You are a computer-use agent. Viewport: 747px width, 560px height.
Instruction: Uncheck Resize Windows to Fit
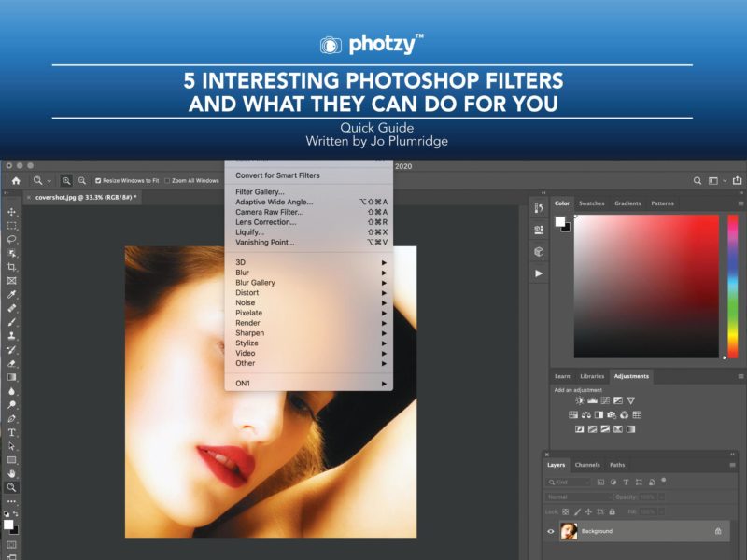point(99,180)
